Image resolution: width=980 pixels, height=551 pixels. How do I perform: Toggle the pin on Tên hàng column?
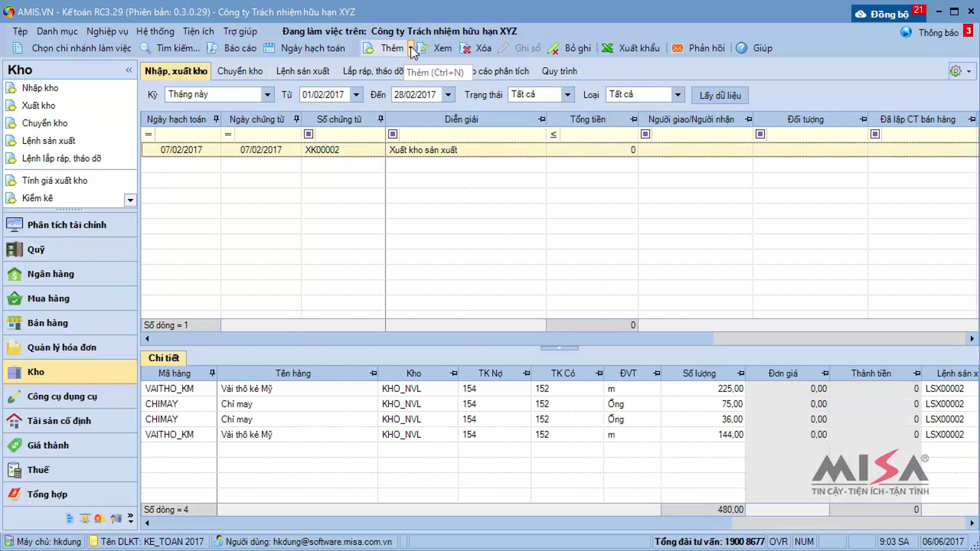point(373,373)
